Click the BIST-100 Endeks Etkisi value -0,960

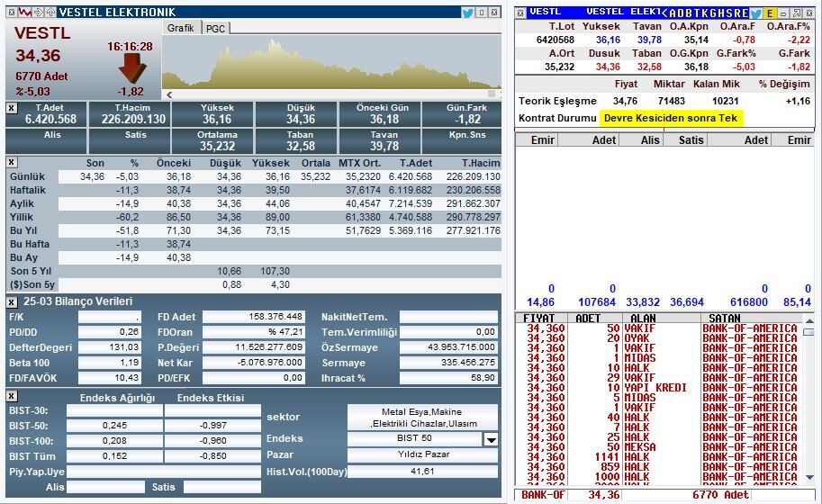[212, 441]
